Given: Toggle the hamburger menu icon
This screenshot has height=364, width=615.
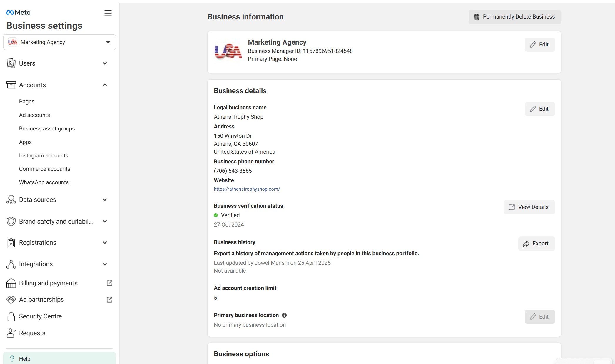Looking at the screenshot, I should pos(108,13).
